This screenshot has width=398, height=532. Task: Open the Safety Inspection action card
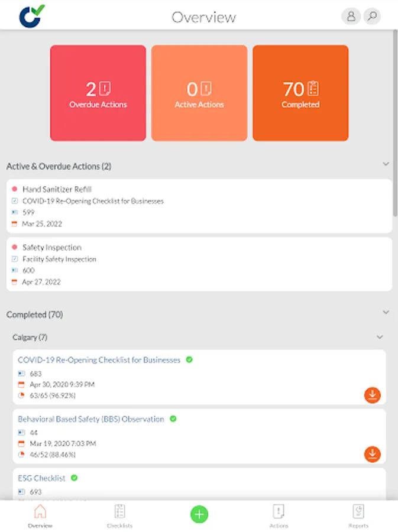point(199,264)
